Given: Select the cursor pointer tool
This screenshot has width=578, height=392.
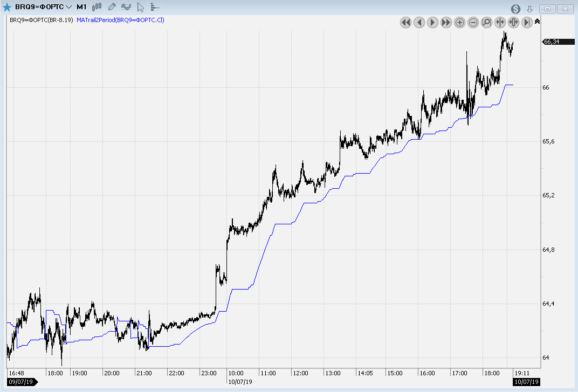Looking at the screenshot, I should 141,7.
